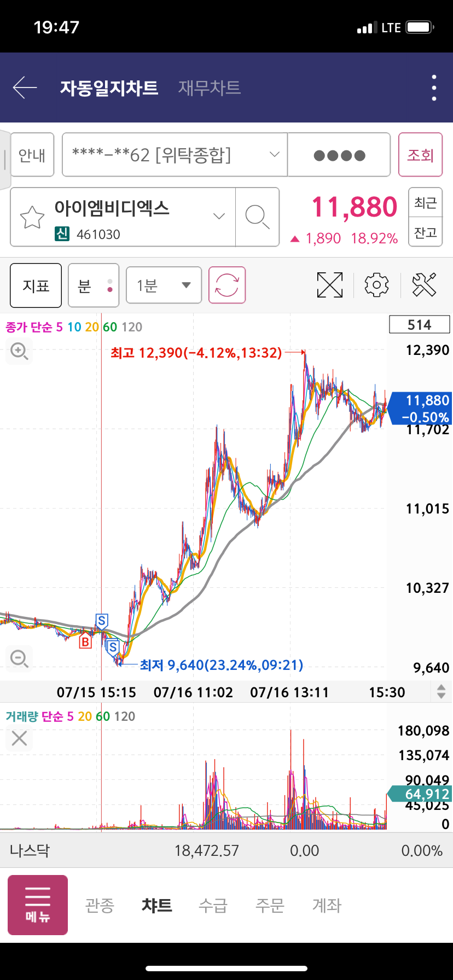
Task: Pull out the left side drawer handle
Action: (x=5, y=159)
